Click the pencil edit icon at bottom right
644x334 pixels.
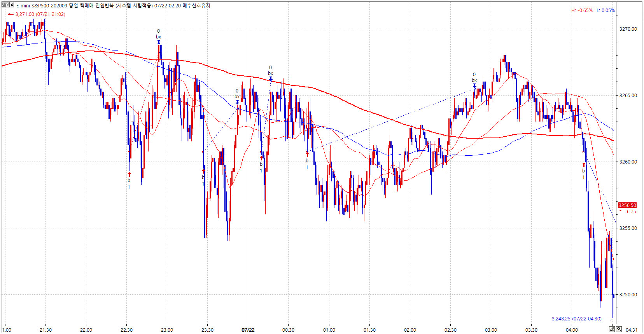[612, 329]
